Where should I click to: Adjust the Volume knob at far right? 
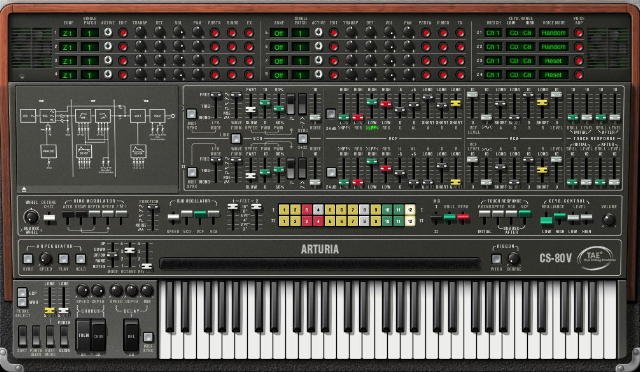(609, 220)
